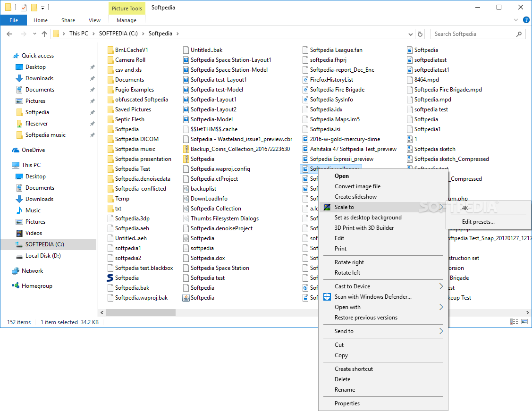Click the Refresh address bar icon
The height and width of the screenshot is (411, 532).
pos(420,34)
